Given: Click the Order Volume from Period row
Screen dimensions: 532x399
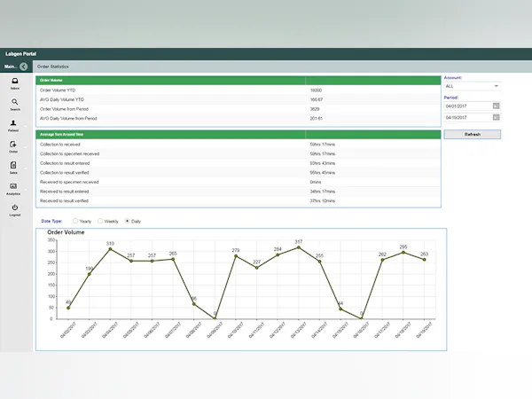Looking at the screenshot, I should [x=239, y=109].
